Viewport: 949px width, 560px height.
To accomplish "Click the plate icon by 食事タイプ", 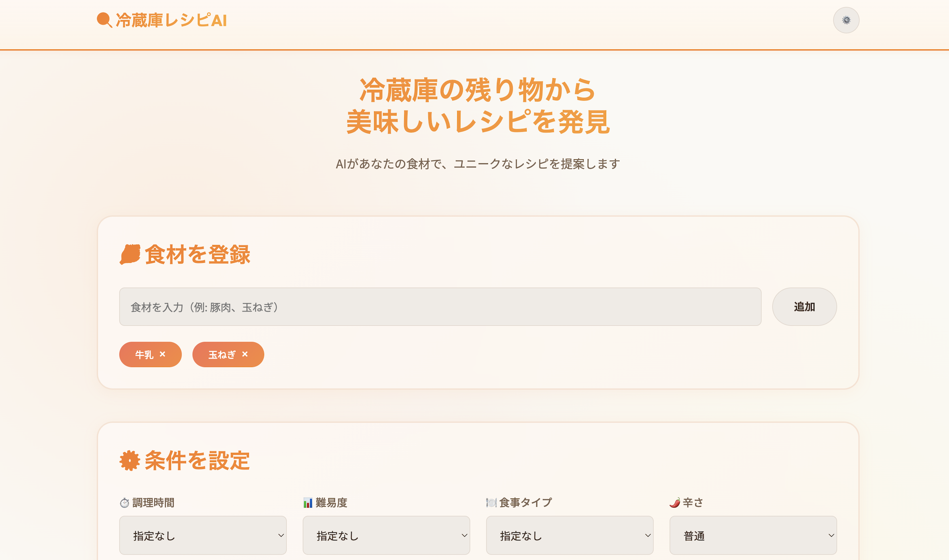I will point(491,503).
